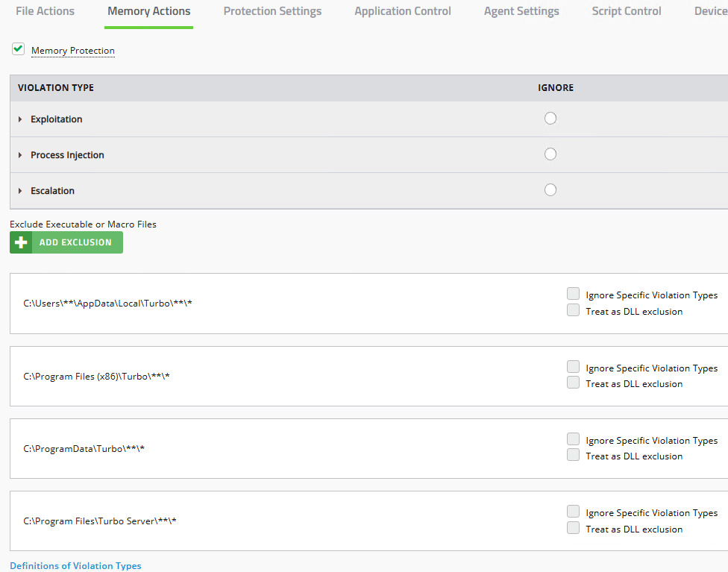Click the Memory Protection label link

(x=72, y=50)
